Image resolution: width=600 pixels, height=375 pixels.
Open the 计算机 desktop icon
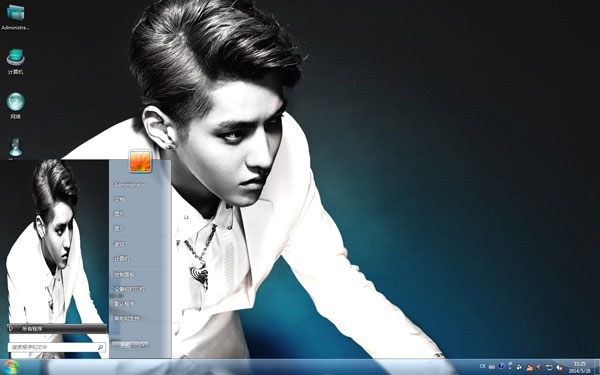[15, 62]
